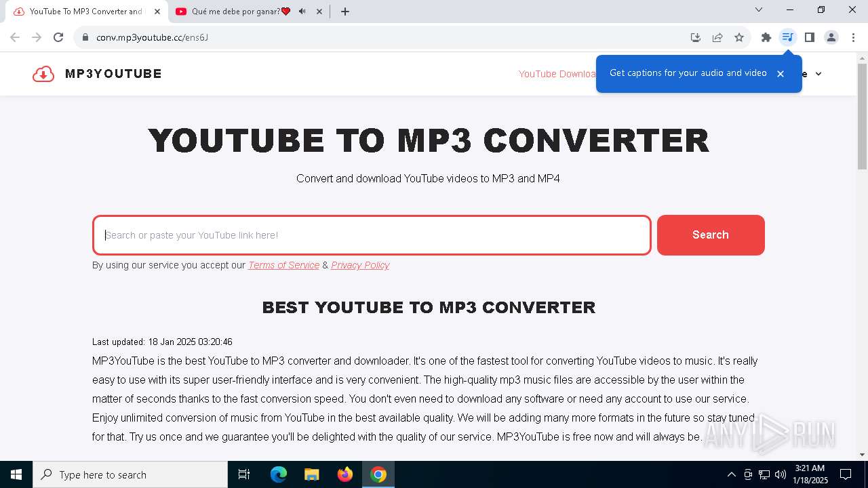
Task: Close the Qué me debe por ganar tab
Action: click(319, 12)
